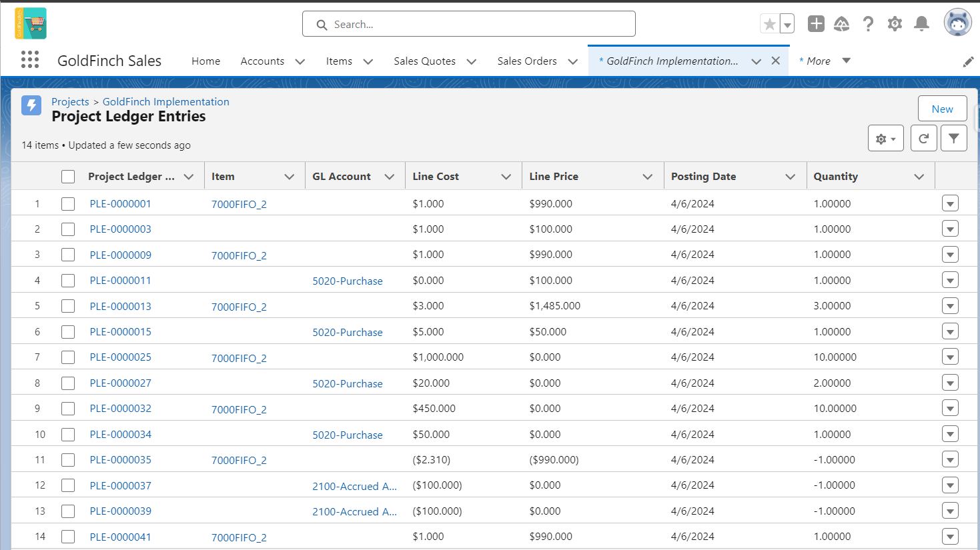Expand the Sales Quotes dropdown chevron
980x550 pixels.
point(472,61)
